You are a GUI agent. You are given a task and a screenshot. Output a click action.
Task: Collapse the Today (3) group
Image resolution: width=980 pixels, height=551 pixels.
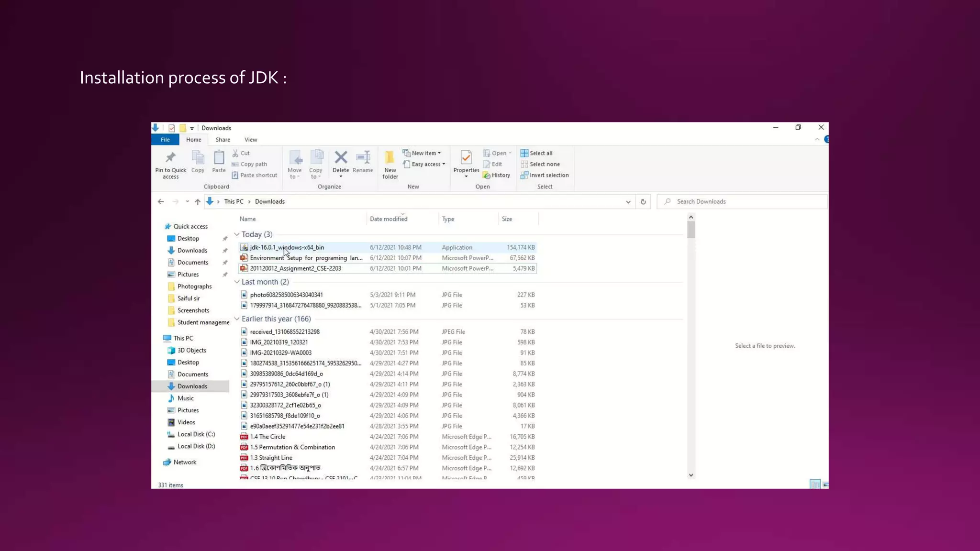pos(237,234)
